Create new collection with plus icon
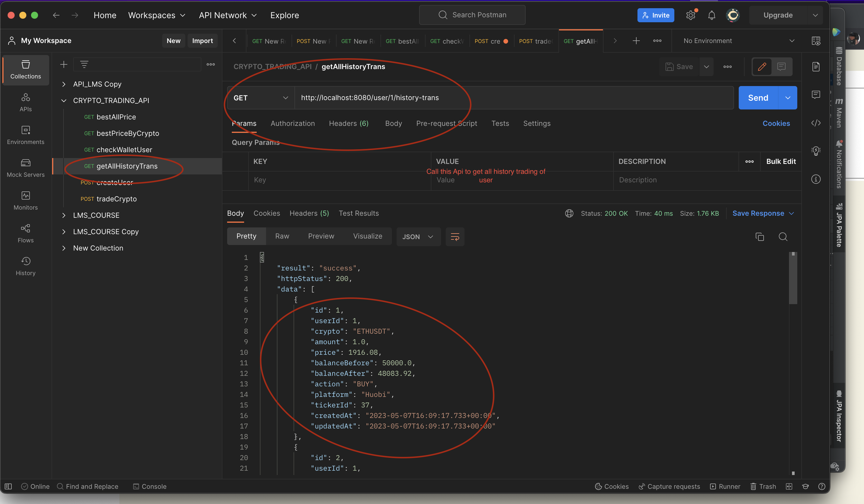This screenshot has height=504, width=864. [x=64, y=64]
